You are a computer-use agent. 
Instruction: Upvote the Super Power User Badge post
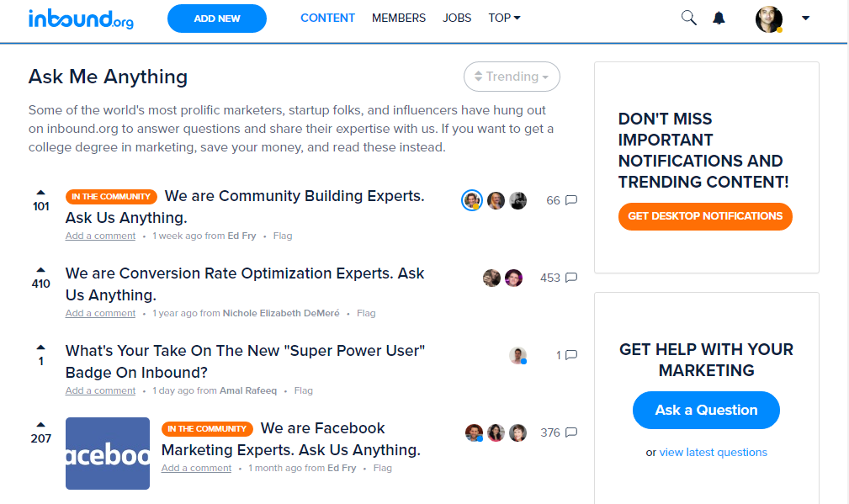click(40, 347)
